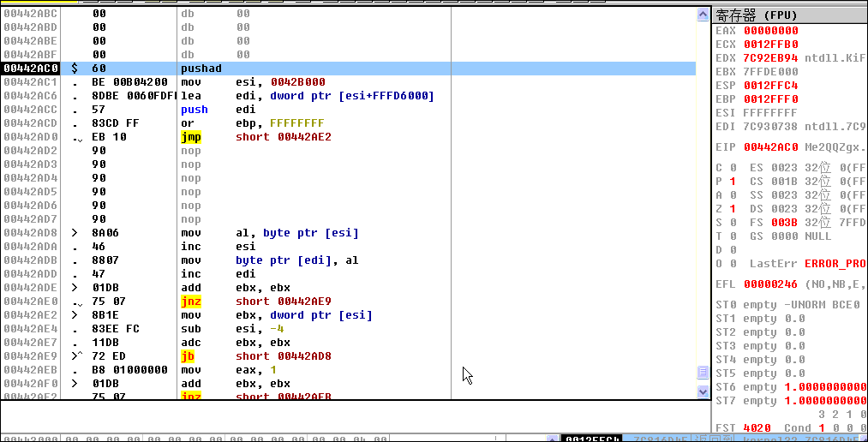
Task: Click the Z flag value
Action: pos(733,208)
